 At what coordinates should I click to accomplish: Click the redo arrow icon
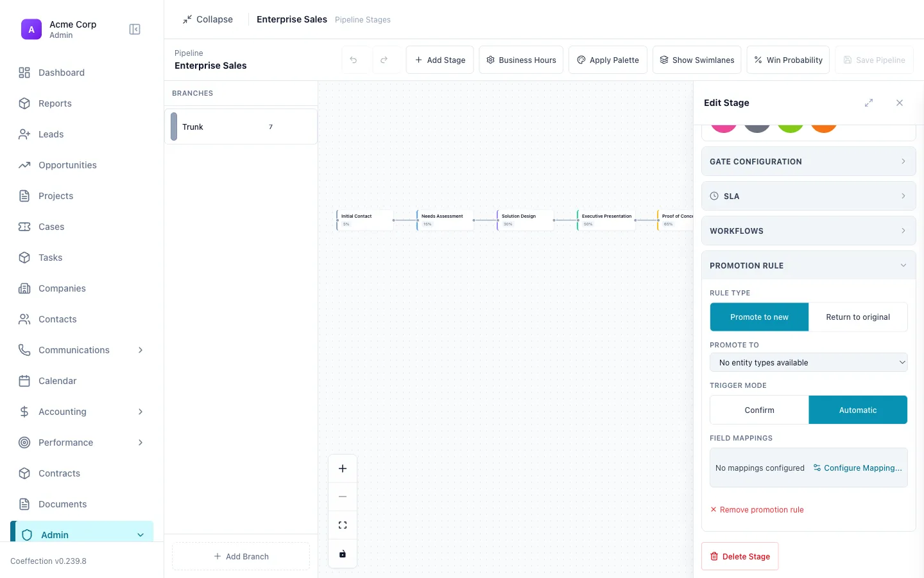(384, 60)
